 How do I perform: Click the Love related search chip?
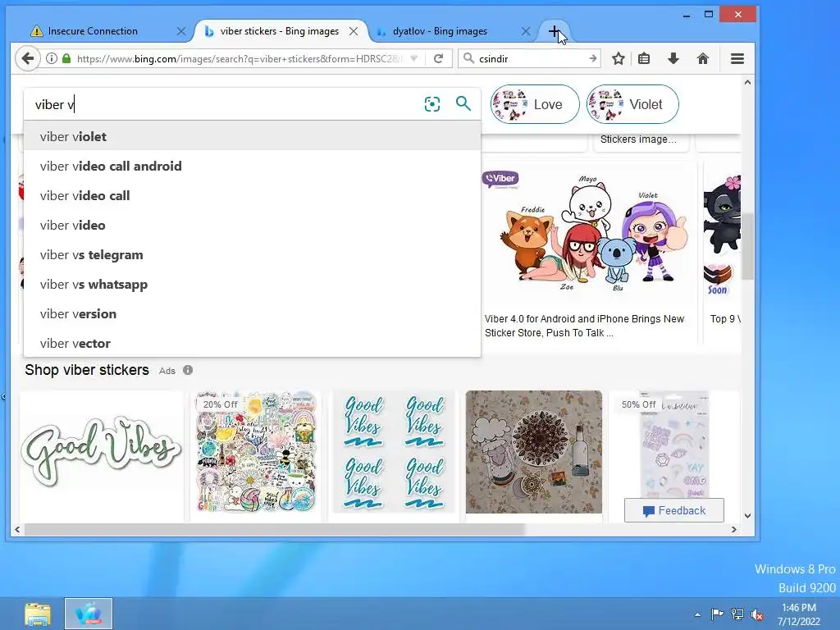click(x=535, y=104)
